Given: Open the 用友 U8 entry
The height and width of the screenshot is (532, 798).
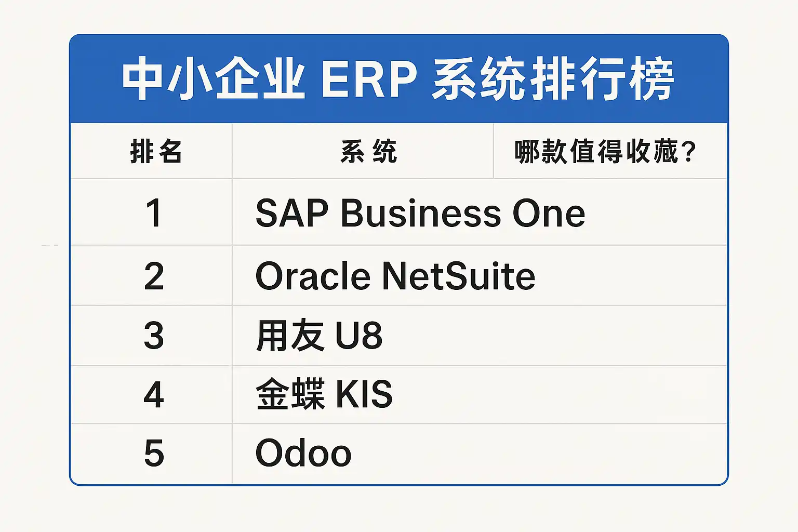Looking at the screenshot, I should point(319,336).
